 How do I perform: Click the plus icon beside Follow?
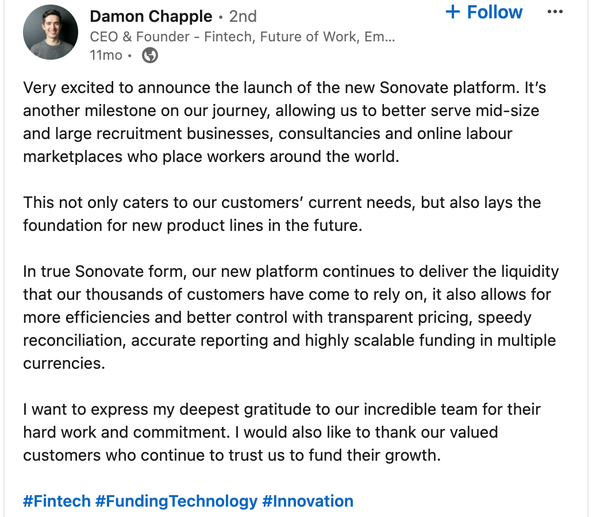(x=453, y=12)
